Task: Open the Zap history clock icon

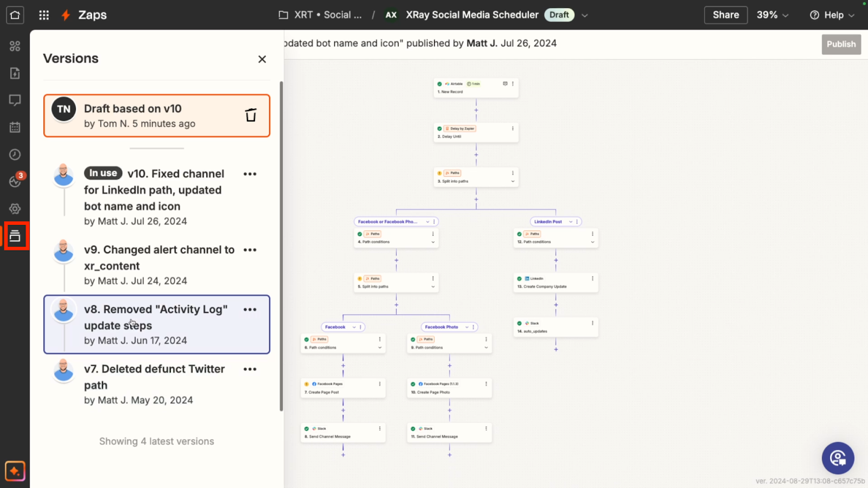Action: [15, 155]
